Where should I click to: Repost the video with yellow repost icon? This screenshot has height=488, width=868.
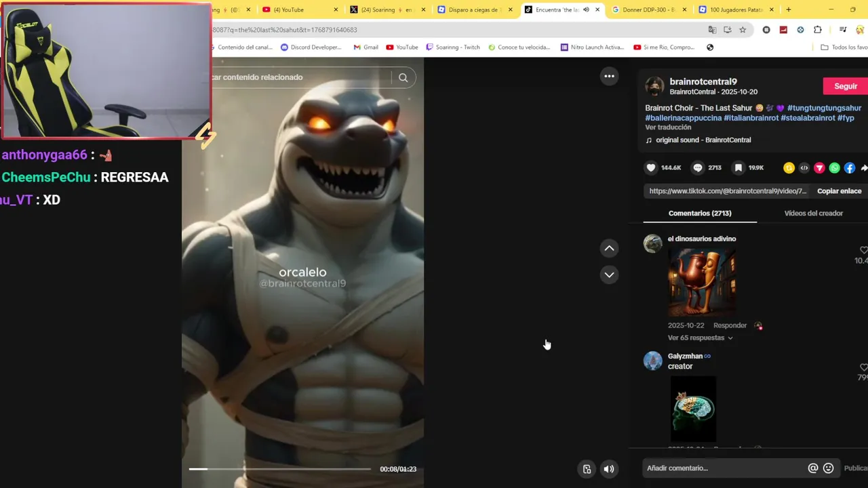click(789, 168)
